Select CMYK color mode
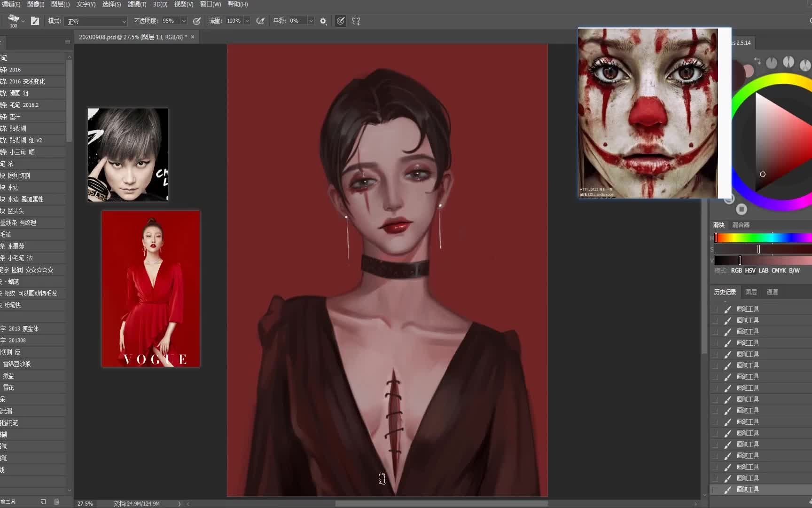812x508 pixels. tap(779, 270)
